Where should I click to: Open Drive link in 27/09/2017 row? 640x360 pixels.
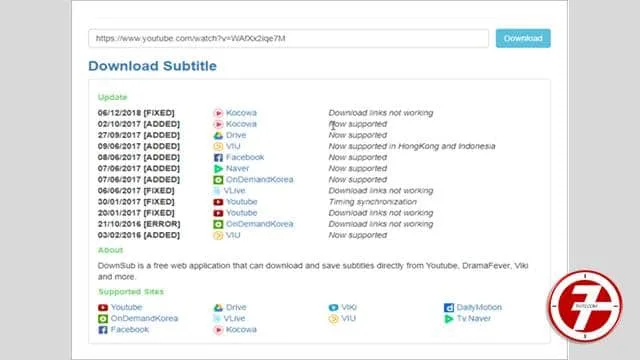pos(236,135)
